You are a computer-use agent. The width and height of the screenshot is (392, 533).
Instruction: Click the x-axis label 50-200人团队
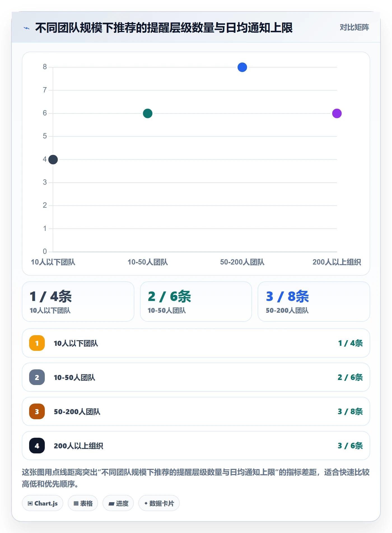[242, 262]
